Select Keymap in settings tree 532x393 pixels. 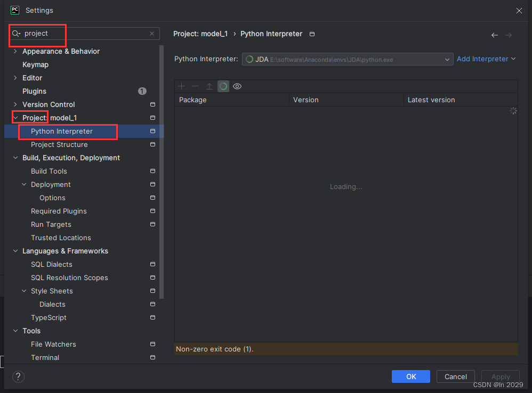pyautogui.click(x=35, y=65)
